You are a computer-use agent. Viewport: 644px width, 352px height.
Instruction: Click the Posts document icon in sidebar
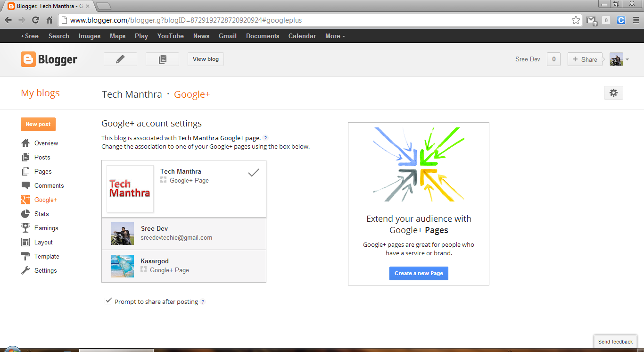(x=25, y=157)
